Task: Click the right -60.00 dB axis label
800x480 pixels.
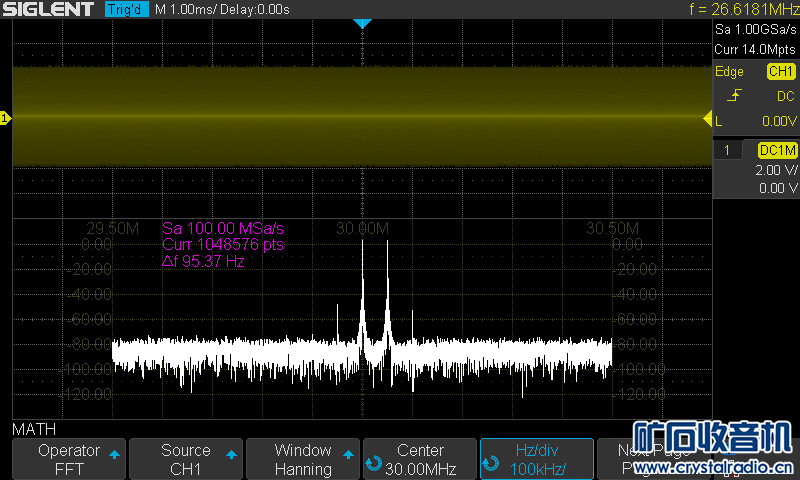Action: click(636, 320)
